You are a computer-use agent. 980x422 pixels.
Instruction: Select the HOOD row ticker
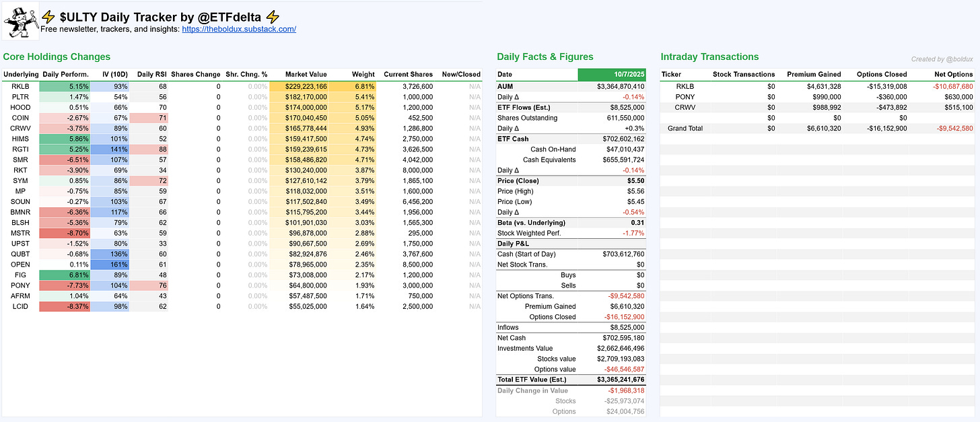[20, 108]
